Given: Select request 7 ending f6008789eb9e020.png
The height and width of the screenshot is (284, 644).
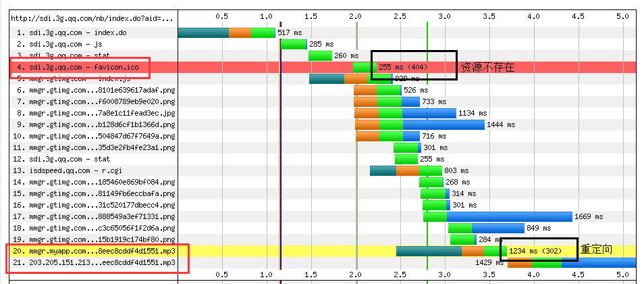Looking at the screenshot, I should [x=96, y=101].
